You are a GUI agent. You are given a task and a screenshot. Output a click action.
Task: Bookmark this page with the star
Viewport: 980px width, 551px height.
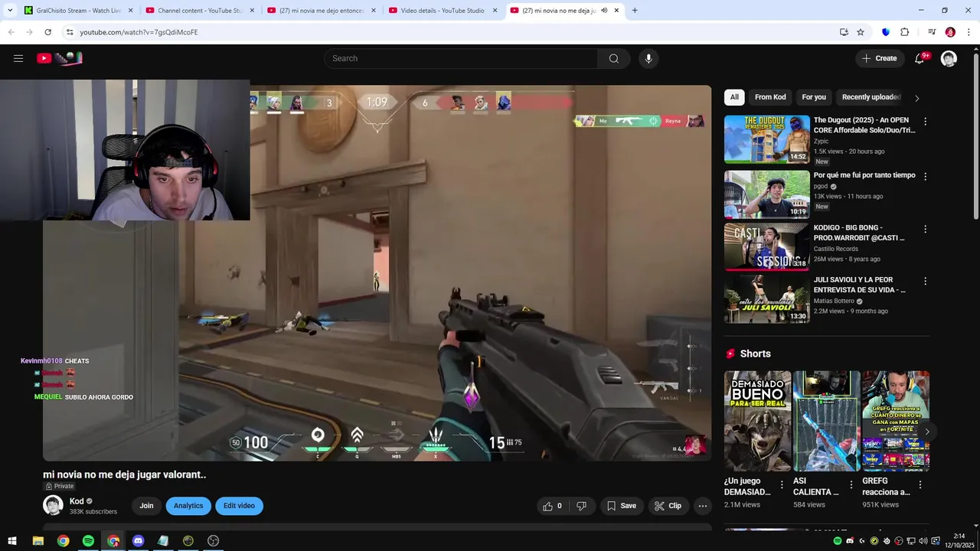pyautogui.click(x=861, y=32)
